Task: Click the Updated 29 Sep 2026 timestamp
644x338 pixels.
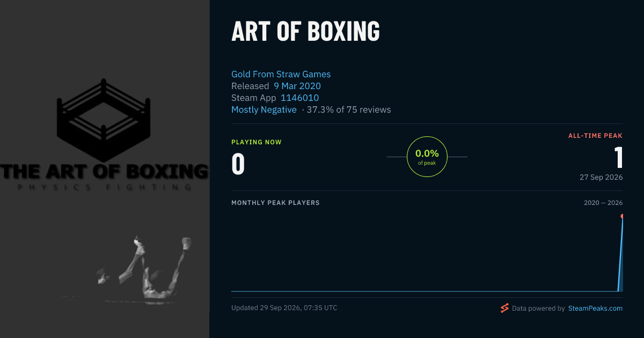Action: pyautogui.click(x=284, y=308)
